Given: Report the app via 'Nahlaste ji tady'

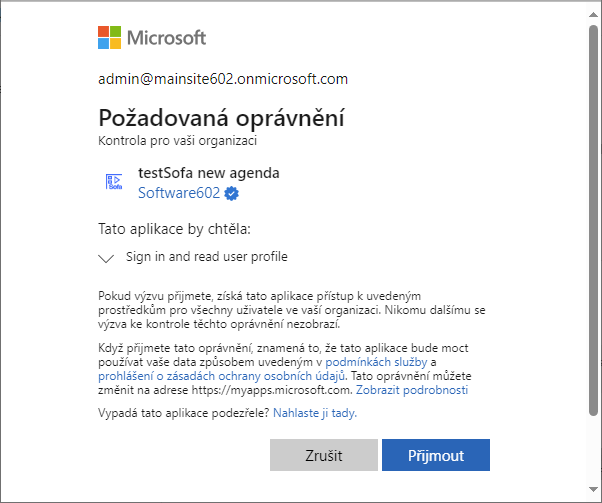Looking at the screenshot, I should 315,413.
